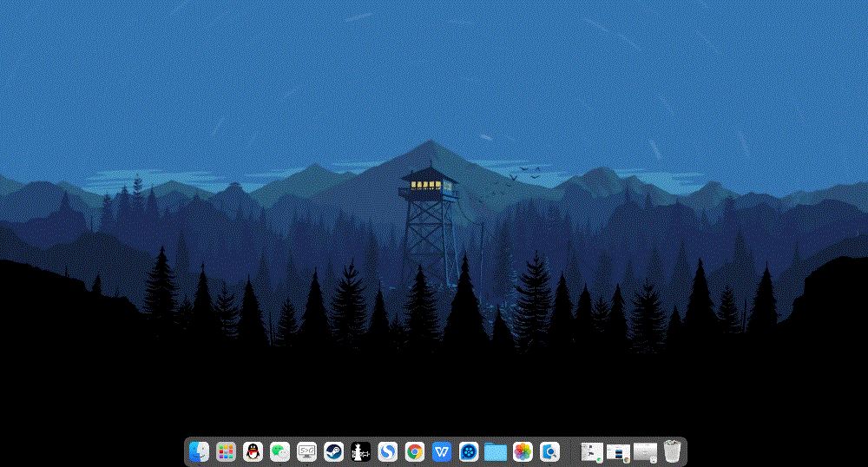Viewport: 868px width, 467px height.
Task: Open WPS Office from the dock
Action: pyautogui.click(x=442, y=451)
